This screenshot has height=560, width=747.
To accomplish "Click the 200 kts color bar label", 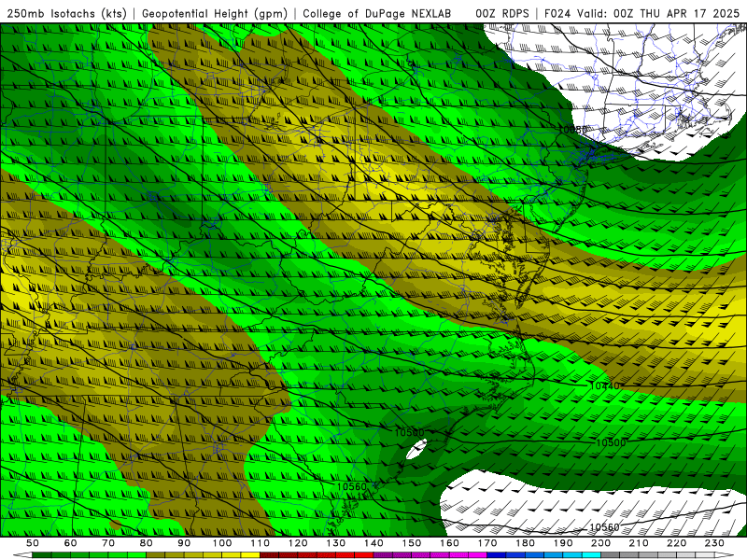I will [x=601, y=543].
